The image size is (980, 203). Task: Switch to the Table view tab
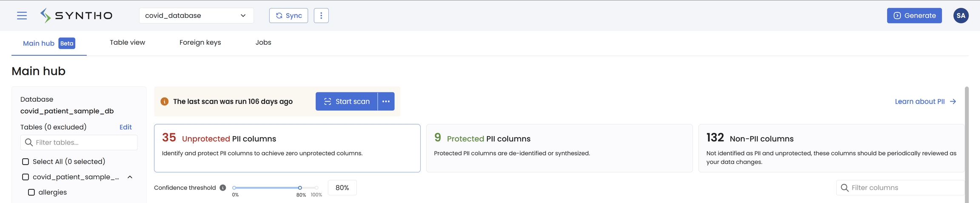tap(127, 43)
